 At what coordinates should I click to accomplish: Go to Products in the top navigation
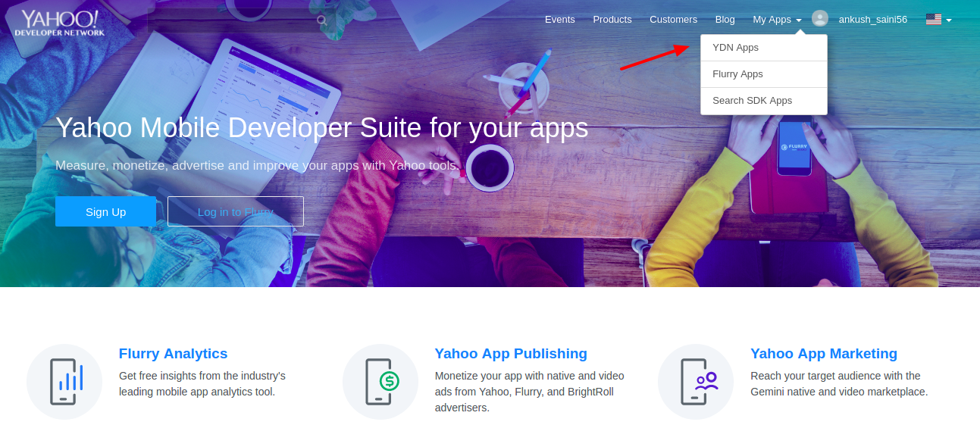pos(612,20)
